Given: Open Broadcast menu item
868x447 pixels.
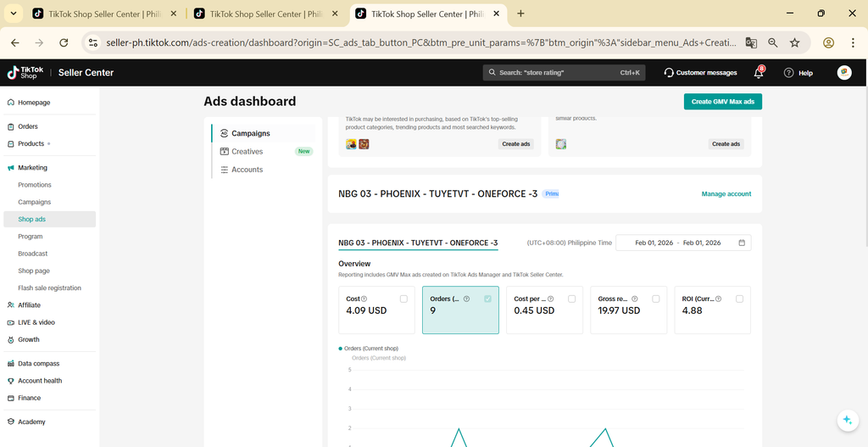Looking at the screenshot, I should 33,253.
